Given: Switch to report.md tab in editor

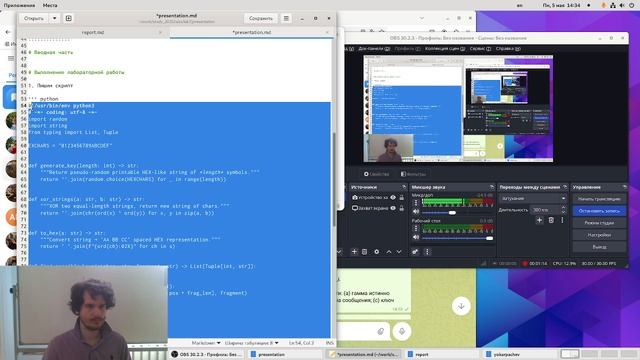Looking at the screenshot, I should pos(93,32).
